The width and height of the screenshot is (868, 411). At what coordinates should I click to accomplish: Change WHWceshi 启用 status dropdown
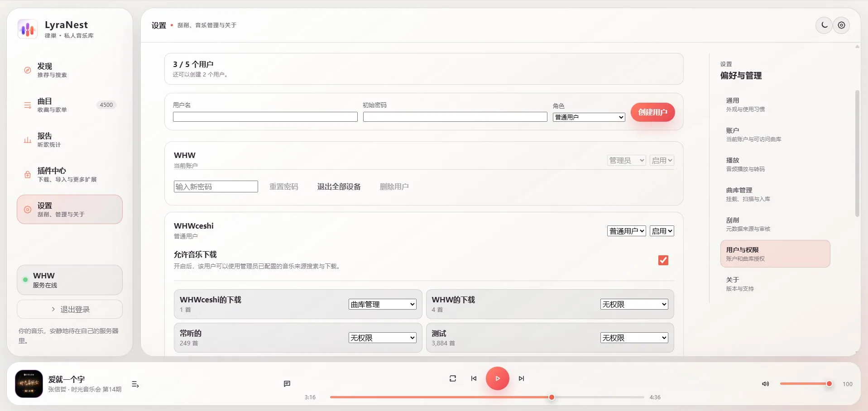click(662, 231)
